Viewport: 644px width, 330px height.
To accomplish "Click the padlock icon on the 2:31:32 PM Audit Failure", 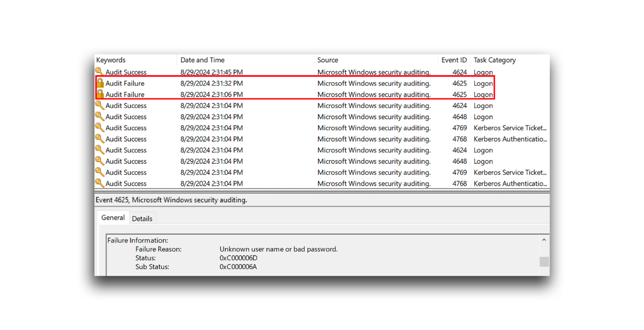I will [x=100, y=83].
